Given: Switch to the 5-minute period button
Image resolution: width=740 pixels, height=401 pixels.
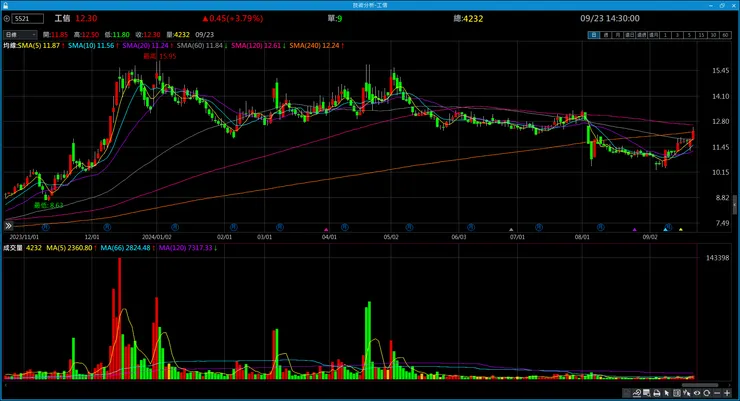Looking at the screenshot, I should pyautogui.click(x=689, y=35).
